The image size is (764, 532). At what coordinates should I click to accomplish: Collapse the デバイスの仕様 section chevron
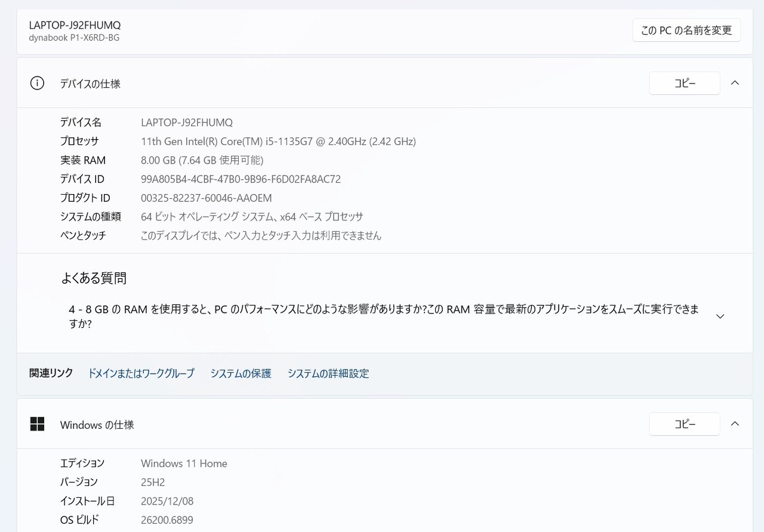[x=735, y=83]
